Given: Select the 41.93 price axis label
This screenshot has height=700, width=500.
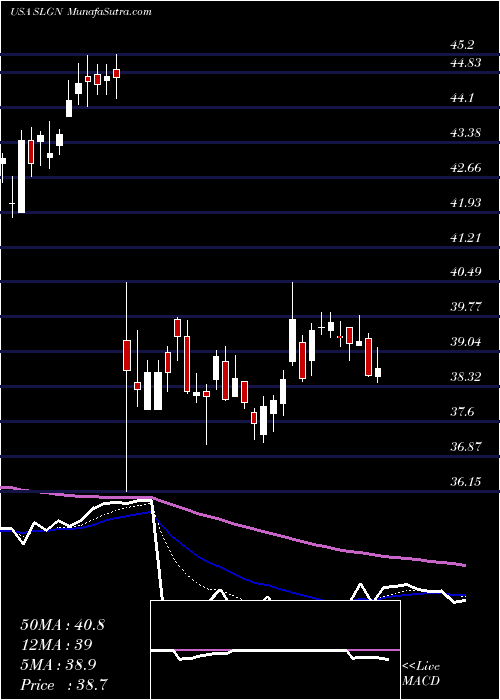Looking at the screenshot, I should click(x=466, y=202).
